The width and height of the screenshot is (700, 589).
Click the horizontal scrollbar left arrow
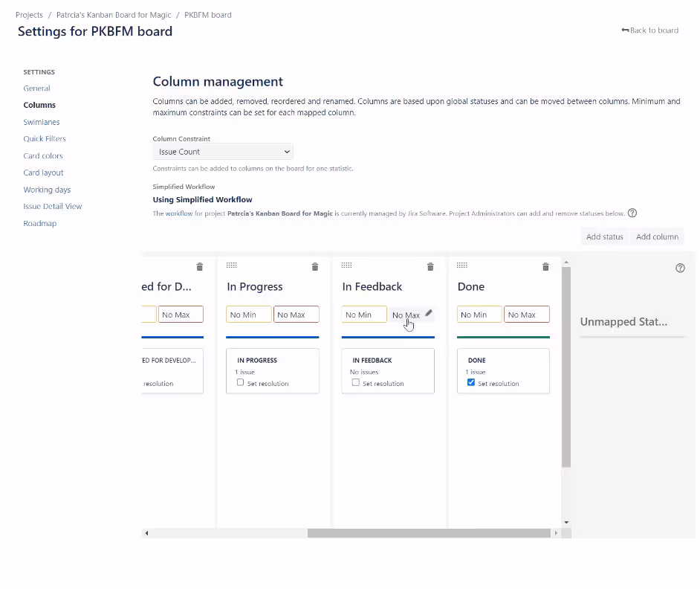(146, 533)
